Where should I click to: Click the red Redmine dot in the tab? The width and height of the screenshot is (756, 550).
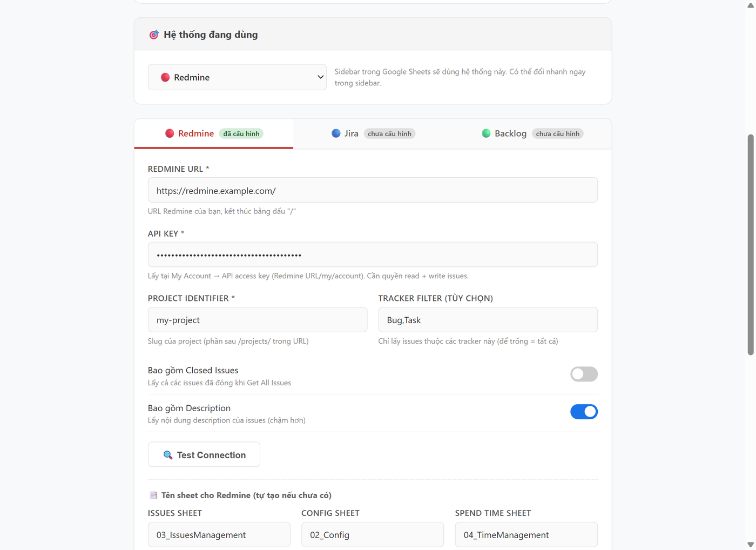[170, 133]
